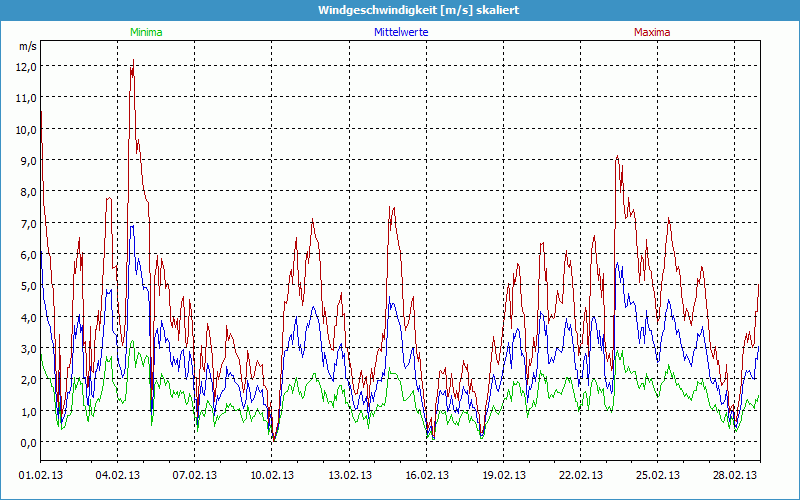
Task: Click the 11,0 y-axis value
Action: [26, 98]
